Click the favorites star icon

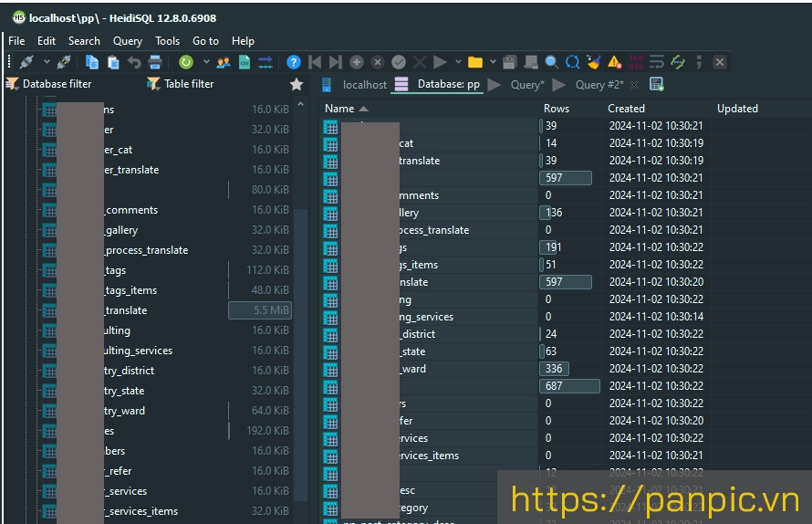[x=297, y=84]
